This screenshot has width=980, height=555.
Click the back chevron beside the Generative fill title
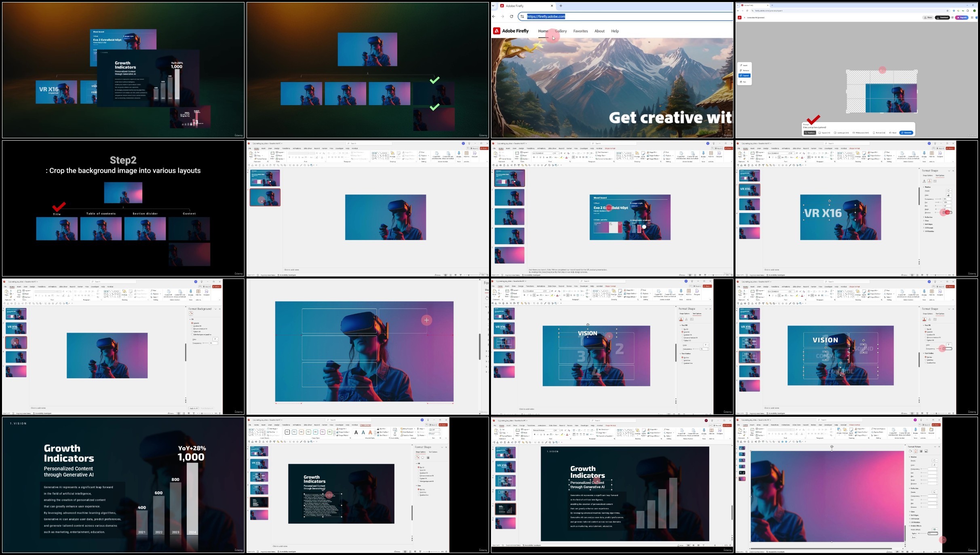745,17
